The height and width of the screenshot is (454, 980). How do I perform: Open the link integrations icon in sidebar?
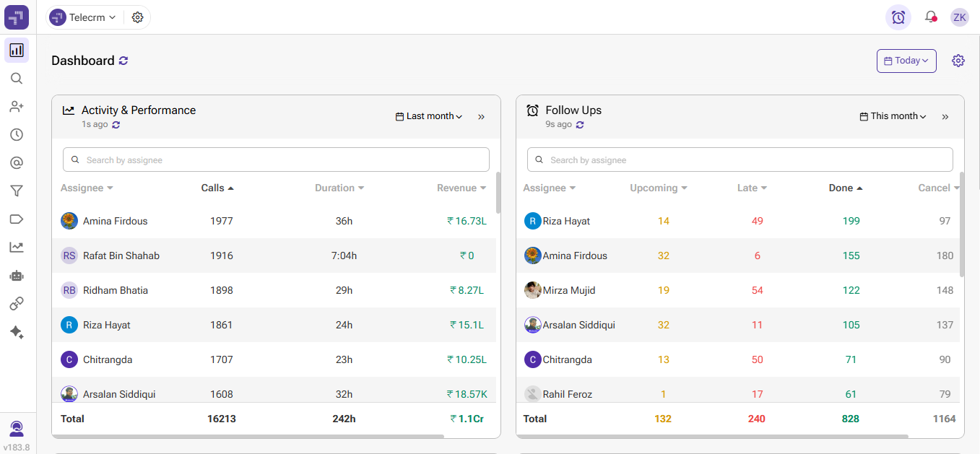click(17, 304)
